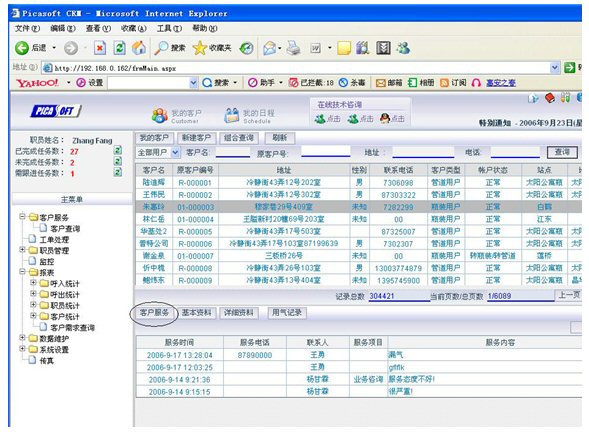Click the Favorites star icon

199,48
